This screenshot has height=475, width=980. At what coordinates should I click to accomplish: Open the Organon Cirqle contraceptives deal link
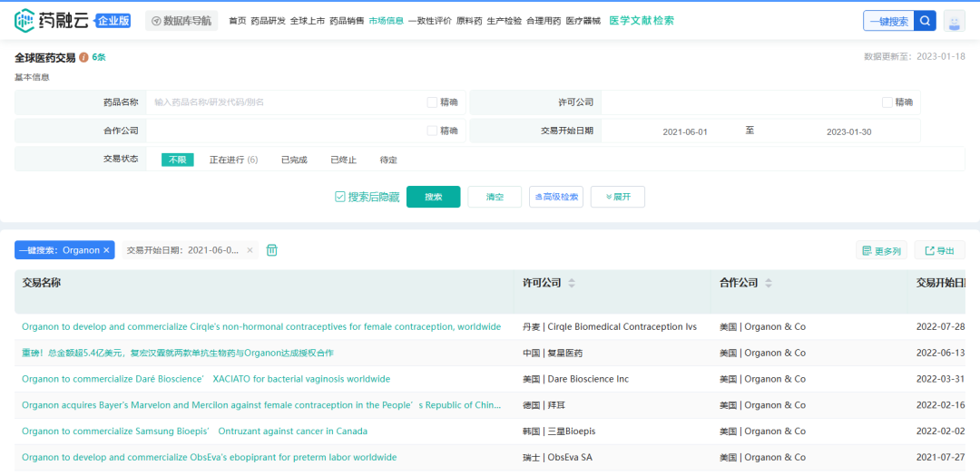point(261,326)
